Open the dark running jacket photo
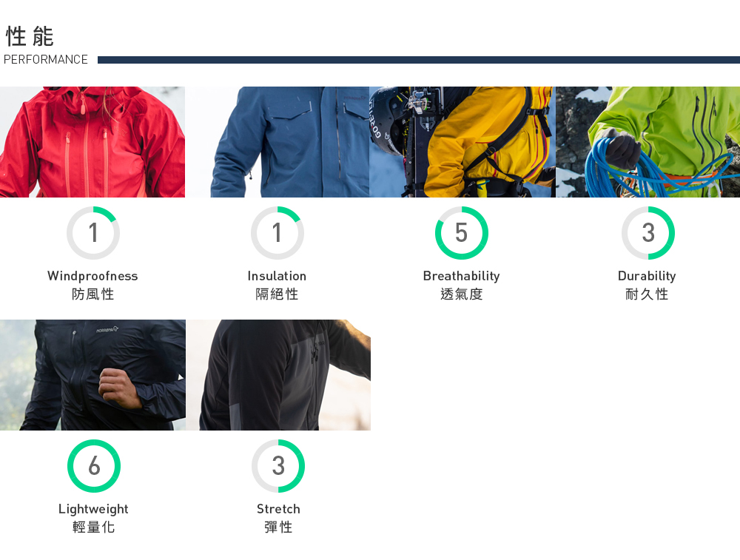This screenshot has width=740, height=560. pos(92,374)
